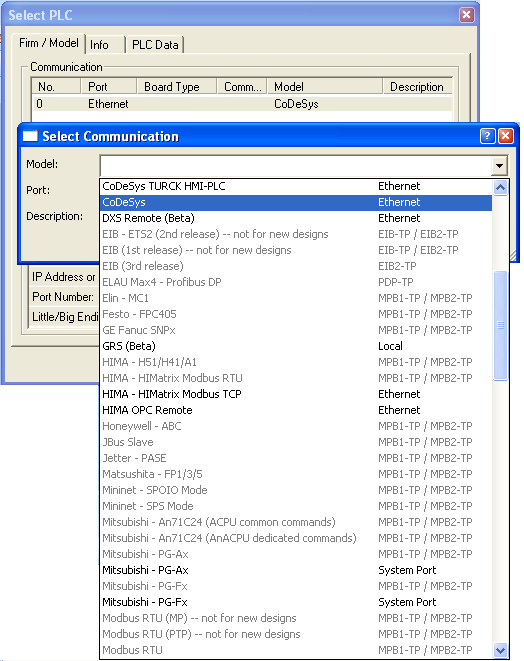Switch to the Info tab

(x=105, y=45)
